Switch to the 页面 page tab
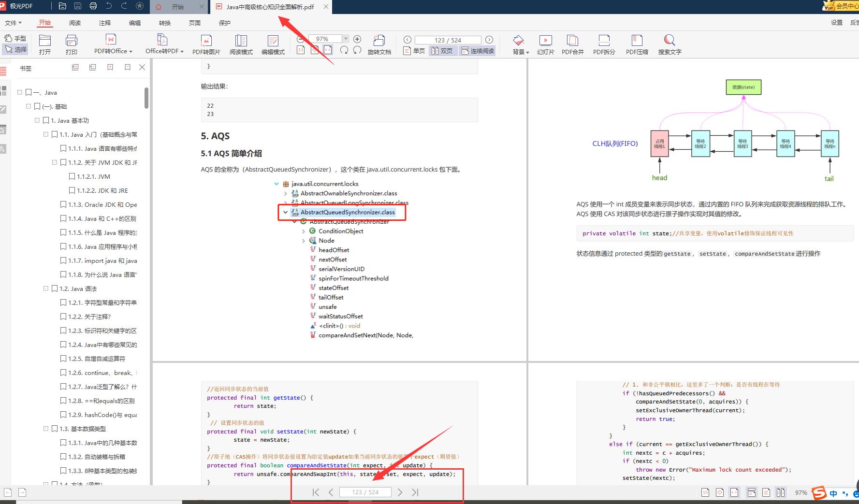 (x=195, y=23)
